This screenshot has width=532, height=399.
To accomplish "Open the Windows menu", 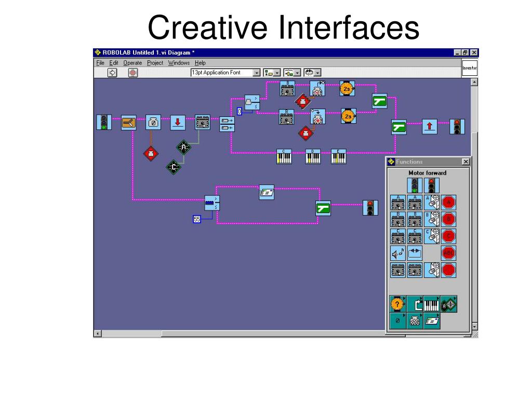I will 179,63.
